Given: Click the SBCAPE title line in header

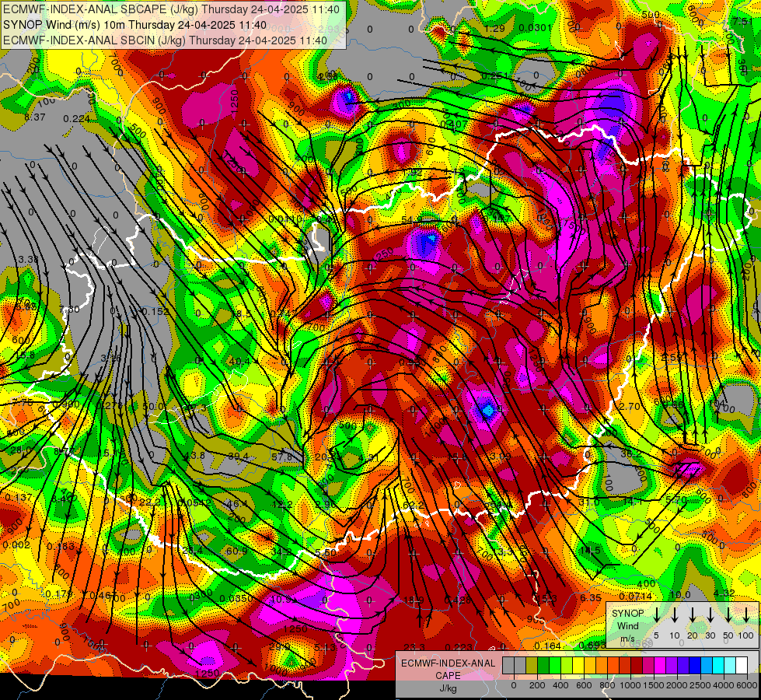Looking at the screenshot, I should pyautogui.click(x=171, y=9).
